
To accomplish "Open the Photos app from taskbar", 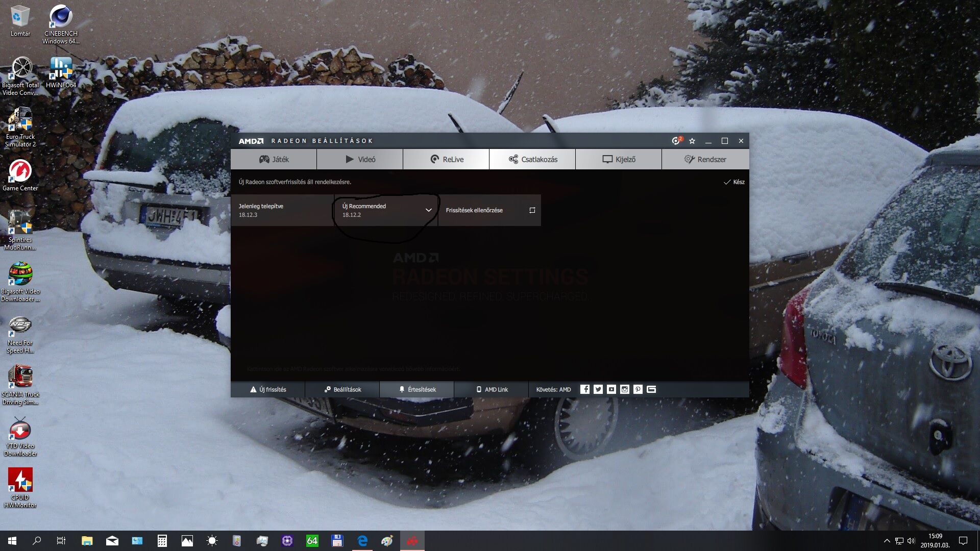I will pos(187,541).
